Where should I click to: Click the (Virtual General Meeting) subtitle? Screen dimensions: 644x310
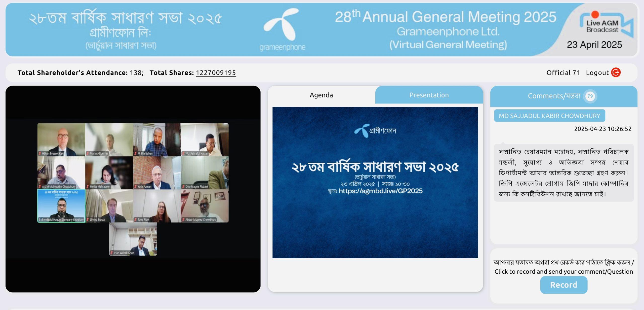pos(448,45)
